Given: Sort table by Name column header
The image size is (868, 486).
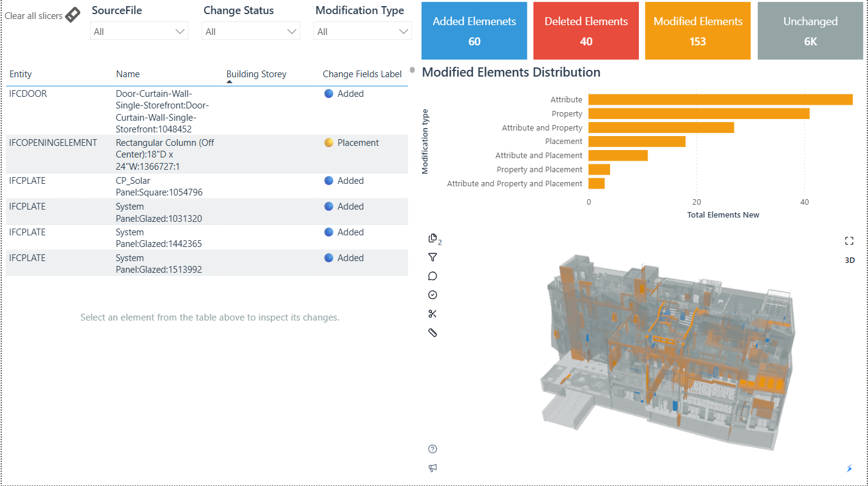Looking at the screenshot, I should coord(127,74).
